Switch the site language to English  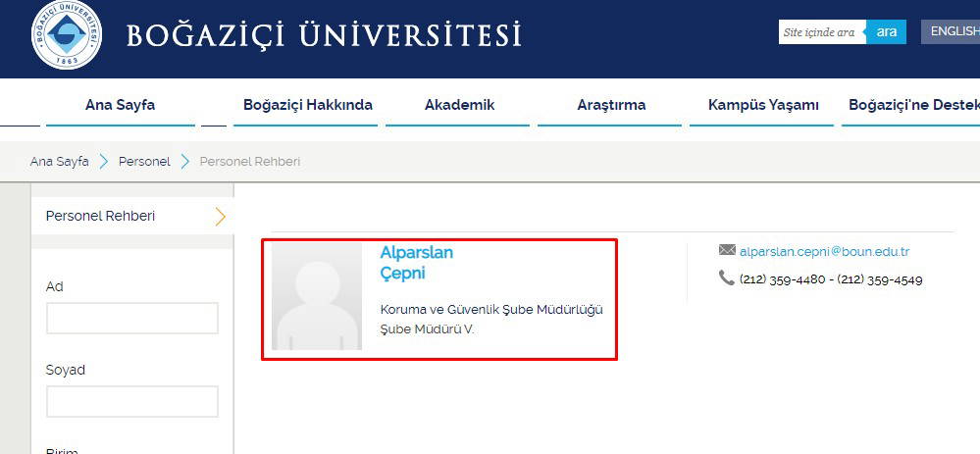954,31
